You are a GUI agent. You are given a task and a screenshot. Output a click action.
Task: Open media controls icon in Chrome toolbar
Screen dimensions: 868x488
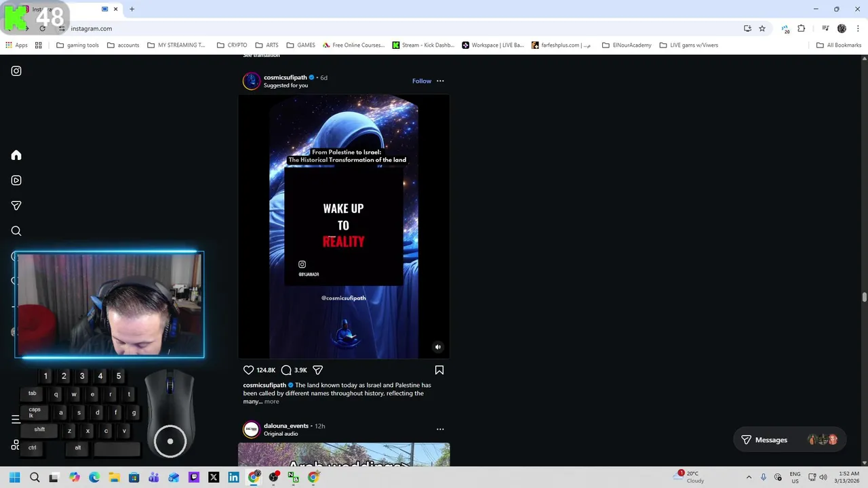point(825,28)
